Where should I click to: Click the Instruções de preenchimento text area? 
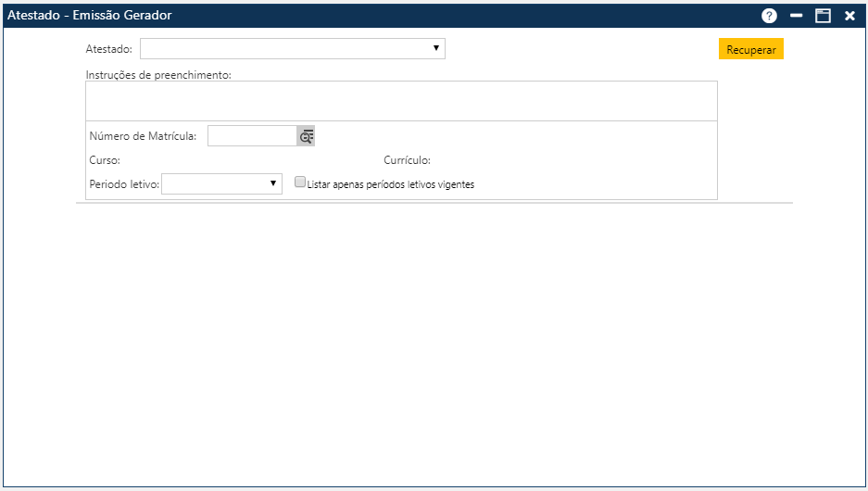coord(401,101)
